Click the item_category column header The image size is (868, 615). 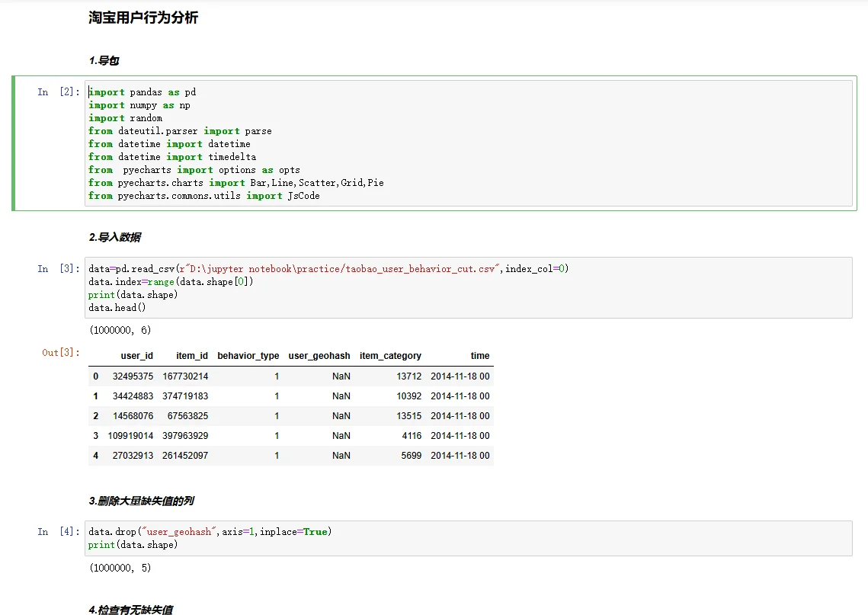click(390, 356)
